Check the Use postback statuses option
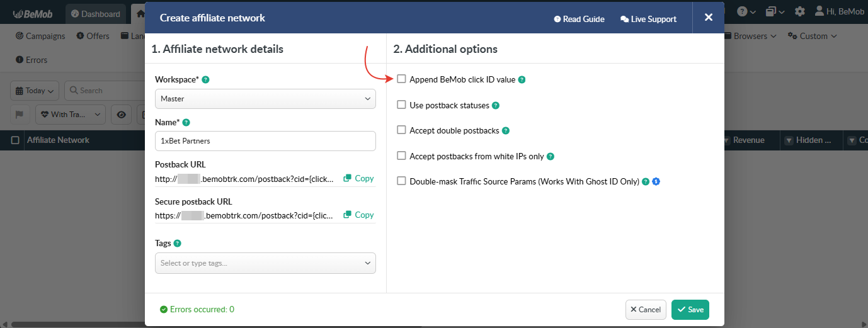Image resolution: width=868 pixels, height=328 pixels. pos(401,105)
